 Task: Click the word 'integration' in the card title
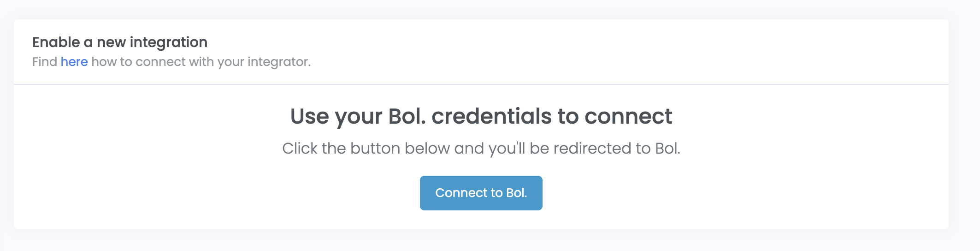(168, 42)
